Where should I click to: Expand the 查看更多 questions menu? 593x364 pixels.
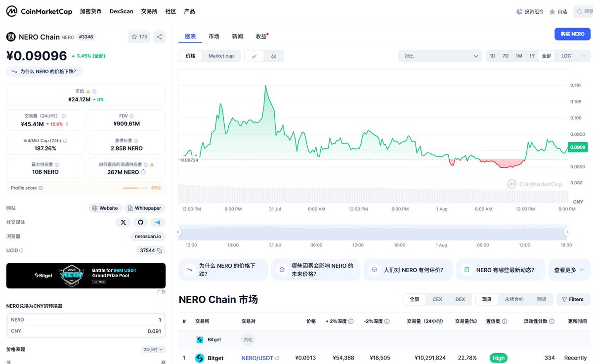pos(569,270)
